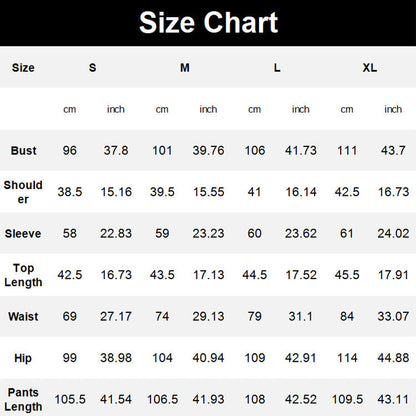Viewport: 416px width, 416px height.
Task: Select the M size column header
Action: click(x=185, y=68)
